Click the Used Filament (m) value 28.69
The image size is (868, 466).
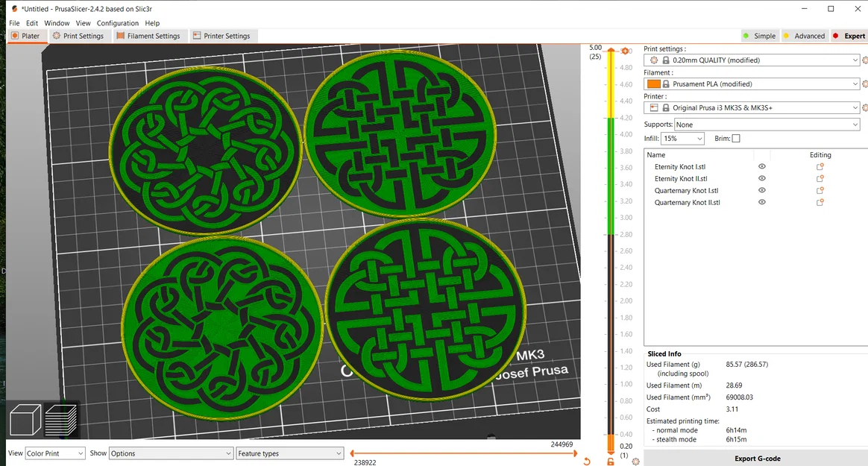click(x=734, y=385)
